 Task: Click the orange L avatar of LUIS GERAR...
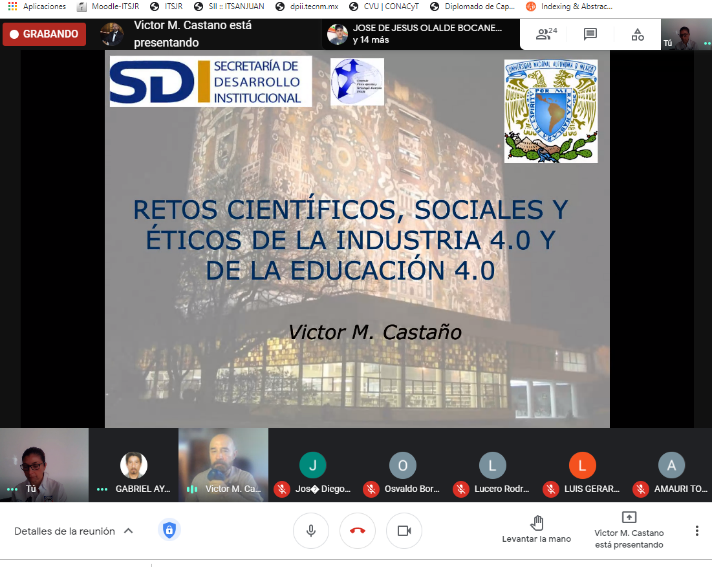[582, 465]
